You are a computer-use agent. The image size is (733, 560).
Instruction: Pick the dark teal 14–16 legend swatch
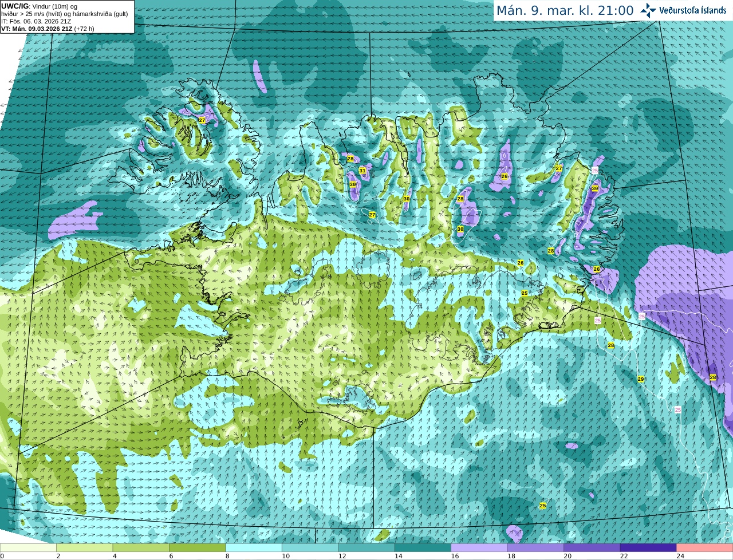(x=423, y=547)
